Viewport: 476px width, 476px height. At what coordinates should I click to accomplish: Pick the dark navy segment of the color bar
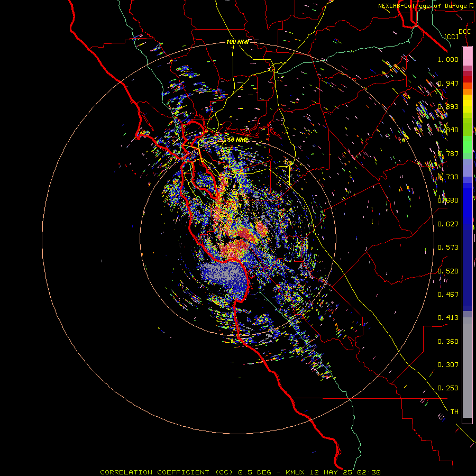[x=467, y=270]
